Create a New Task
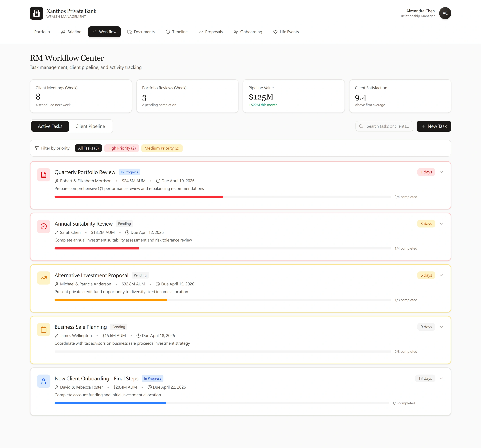481x448 pixels. pos(434,126)
